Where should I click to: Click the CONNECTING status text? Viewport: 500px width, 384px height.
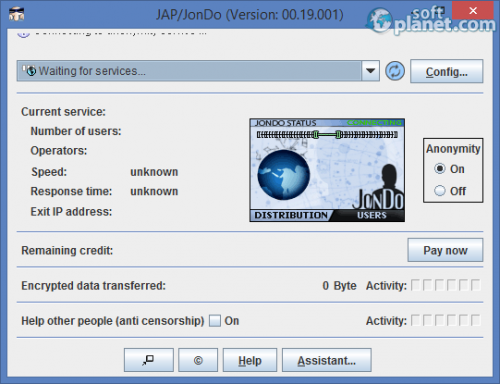(374, 123)
